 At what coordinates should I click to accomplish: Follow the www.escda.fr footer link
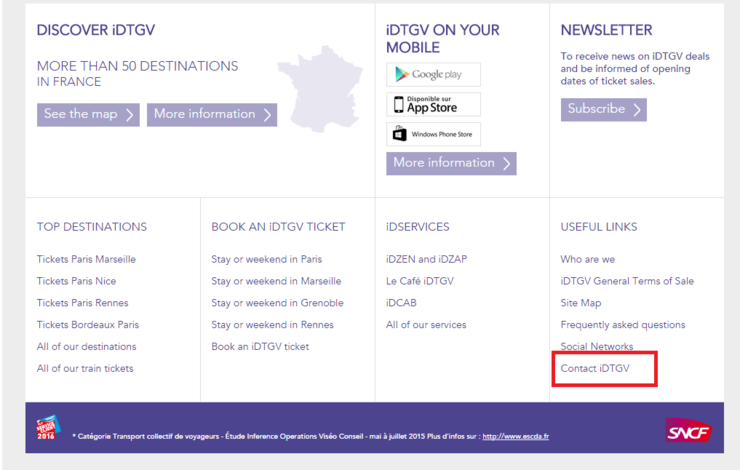click(x=515, y=436)
